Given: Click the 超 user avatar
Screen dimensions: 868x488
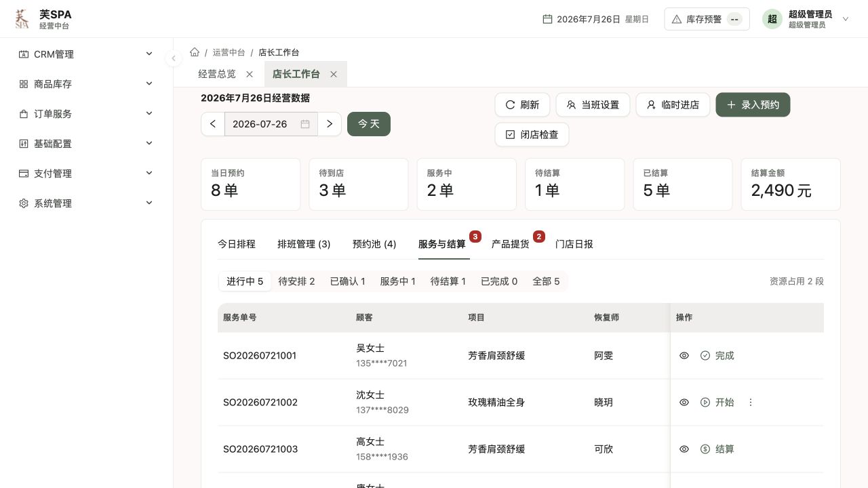Looking at the screenshot, I should tap(772, 19).
